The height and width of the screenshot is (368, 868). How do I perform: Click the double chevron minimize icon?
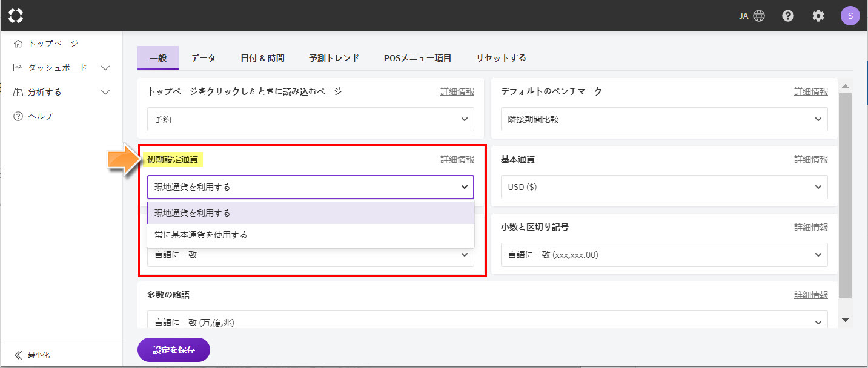pyautogui.click(x=18, y=355)
